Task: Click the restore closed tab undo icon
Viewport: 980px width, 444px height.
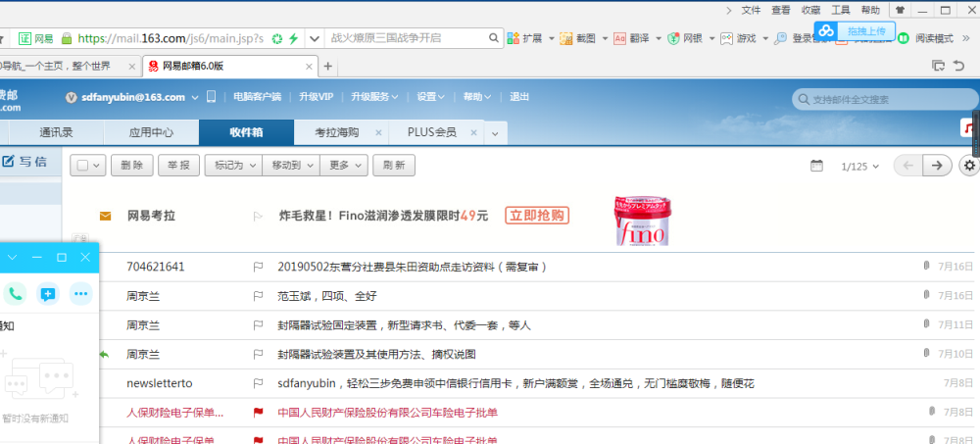Action: tap(958, 66)
